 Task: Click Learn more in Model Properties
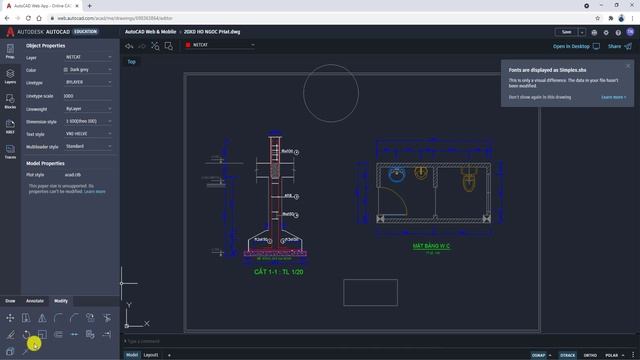pyautogui.click(x=95, y=191)
